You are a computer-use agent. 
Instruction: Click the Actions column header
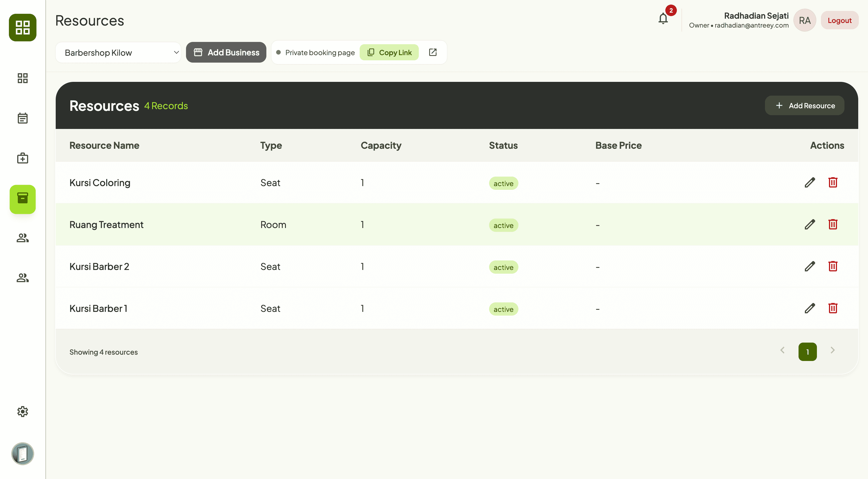tap(827, 145)
